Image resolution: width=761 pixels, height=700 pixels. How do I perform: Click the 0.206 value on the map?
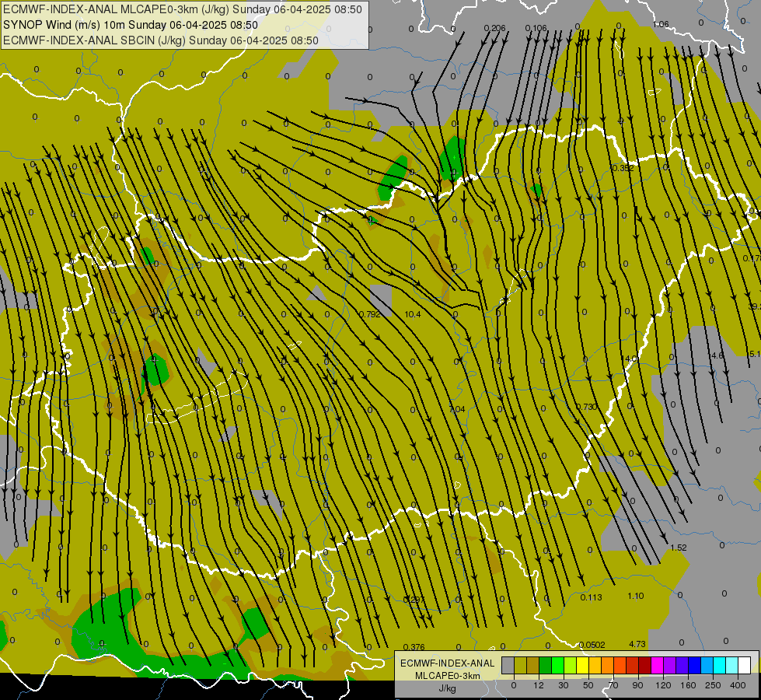coord(494,28)
